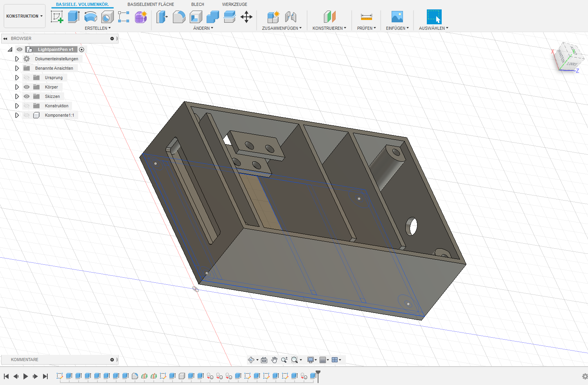Open the EINFÜGEN dropdown menu

(397, 28)
